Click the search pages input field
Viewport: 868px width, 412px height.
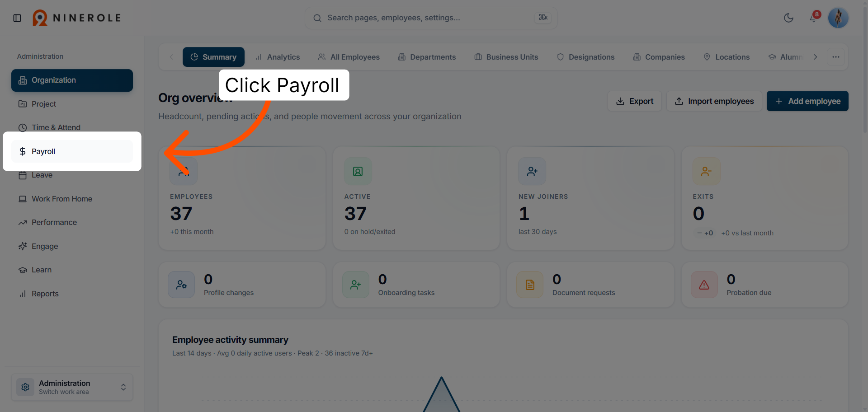pyautogui.click(x=431, y=18)
